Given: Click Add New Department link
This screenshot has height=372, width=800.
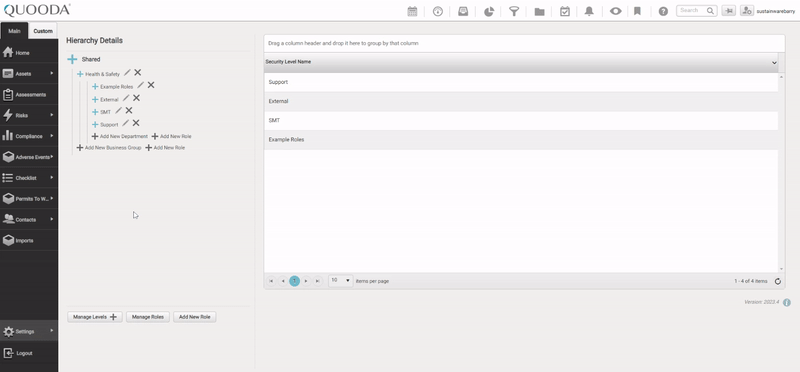Looking at the screenshot, I should point(119,137).
